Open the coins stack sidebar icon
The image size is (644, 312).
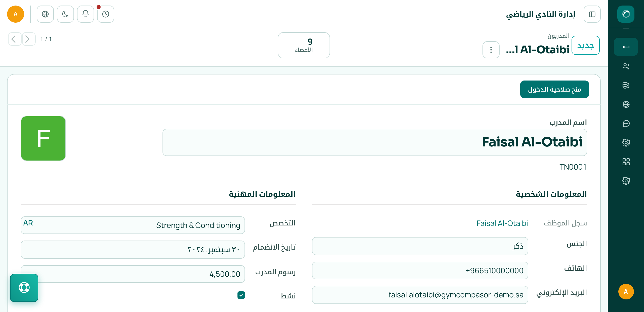(x=626, y=85)
